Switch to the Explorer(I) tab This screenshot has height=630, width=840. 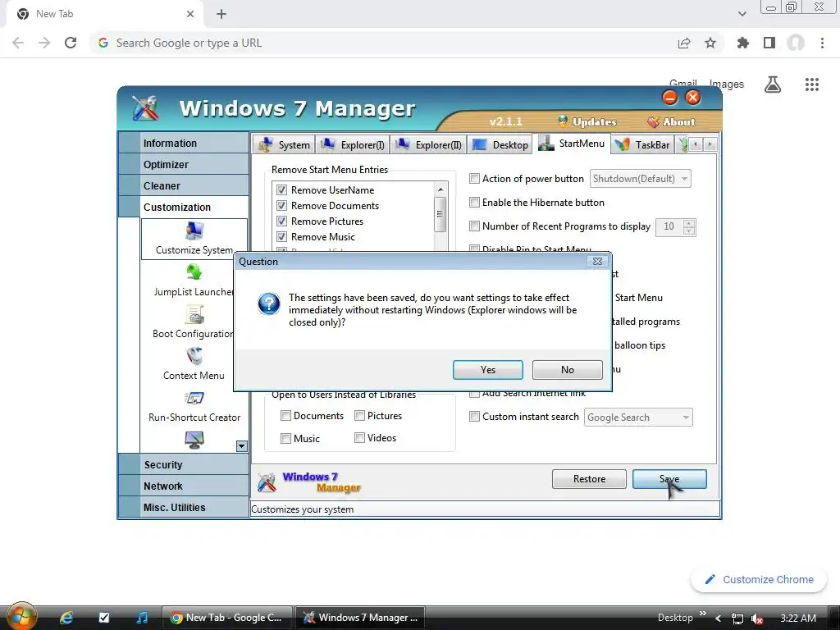click(353, 144)
